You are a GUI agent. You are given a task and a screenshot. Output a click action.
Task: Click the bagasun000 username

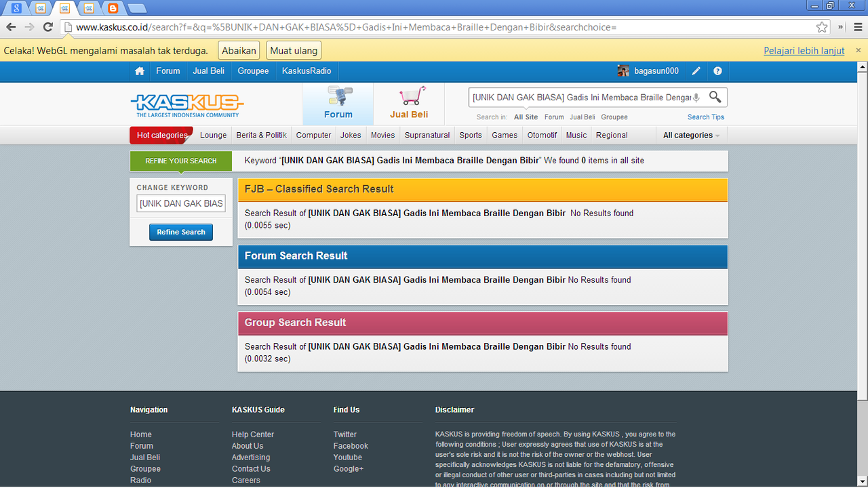click(656, 71)
